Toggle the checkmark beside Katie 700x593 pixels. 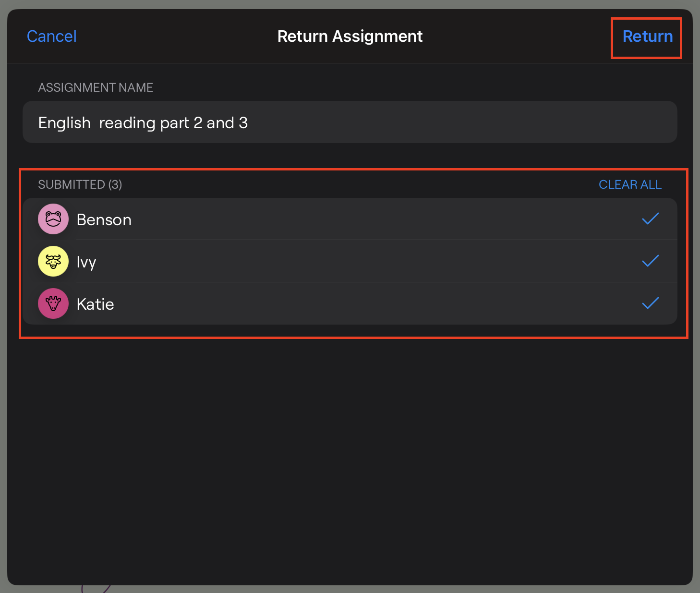click(650, 303)
